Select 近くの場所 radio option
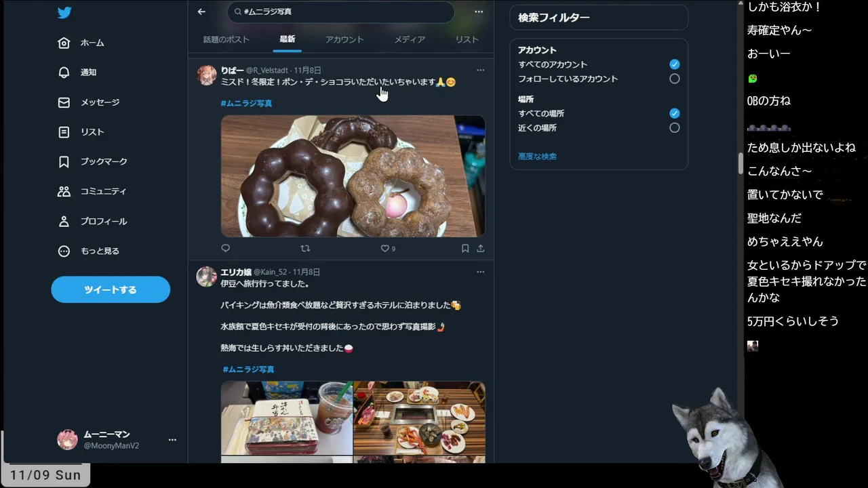The height and width of the screenshot is (488, 868). pos(674,127)
